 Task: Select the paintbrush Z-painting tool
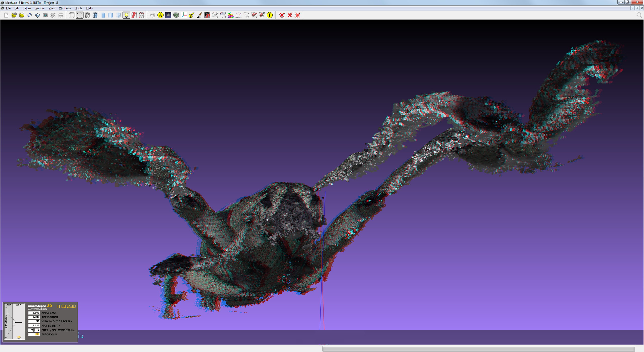coord(199,15)
